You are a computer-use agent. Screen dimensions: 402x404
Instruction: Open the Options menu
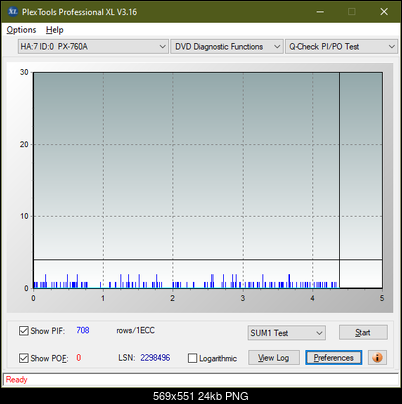[21, 30]
